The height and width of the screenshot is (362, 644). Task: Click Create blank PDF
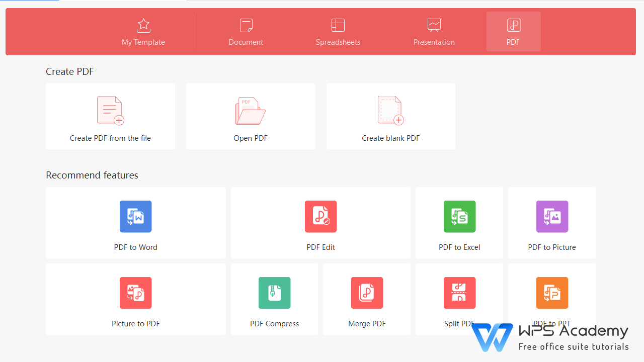390,116
